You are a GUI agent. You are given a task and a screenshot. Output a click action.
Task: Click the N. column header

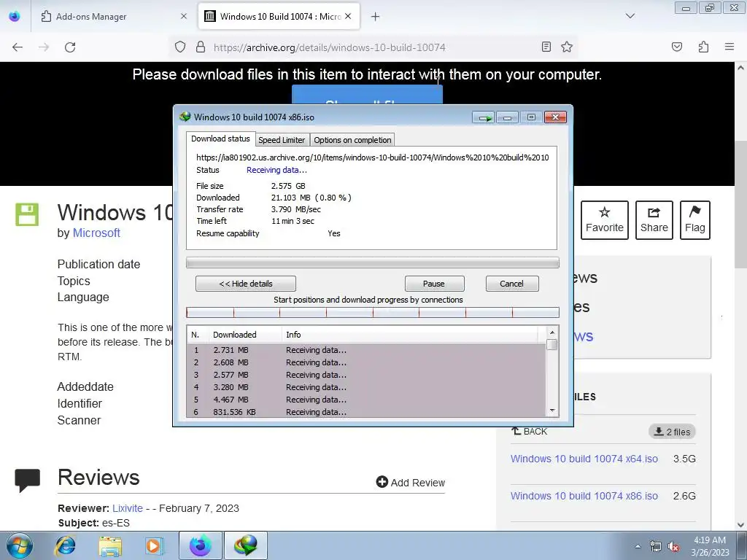click(x=198, y=335)
